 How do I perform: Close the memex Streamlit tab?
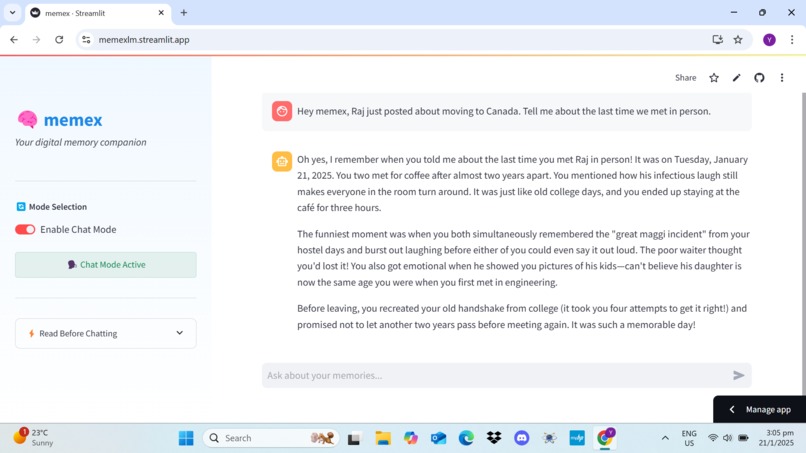click(x=161, y=13)
